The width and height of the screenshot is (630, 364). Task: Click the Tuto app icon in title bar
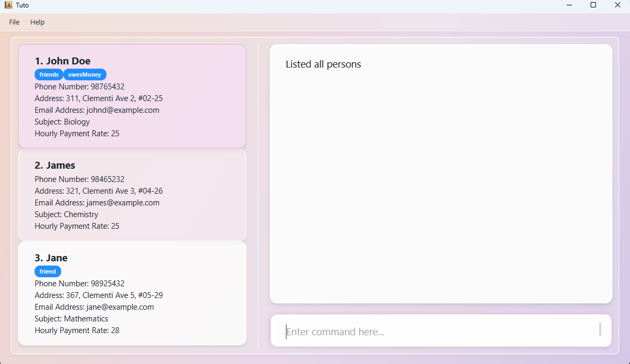pos(9,5)
